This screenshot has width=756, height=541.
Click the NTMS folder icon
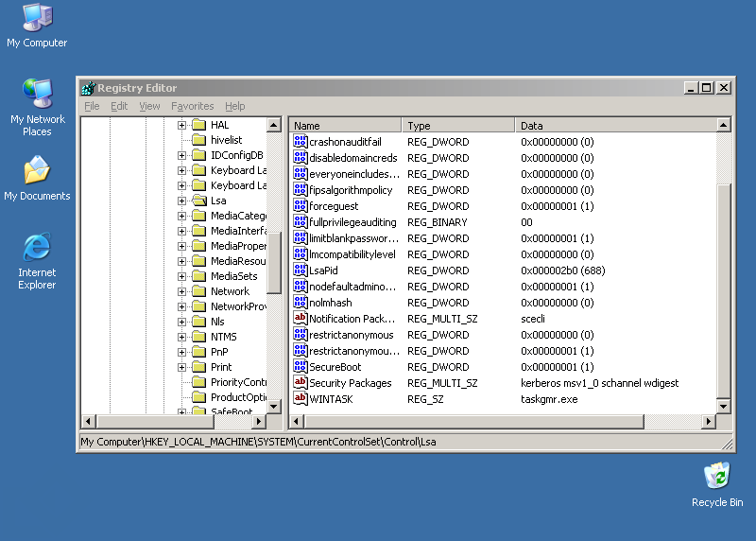(x=199, y=337)
